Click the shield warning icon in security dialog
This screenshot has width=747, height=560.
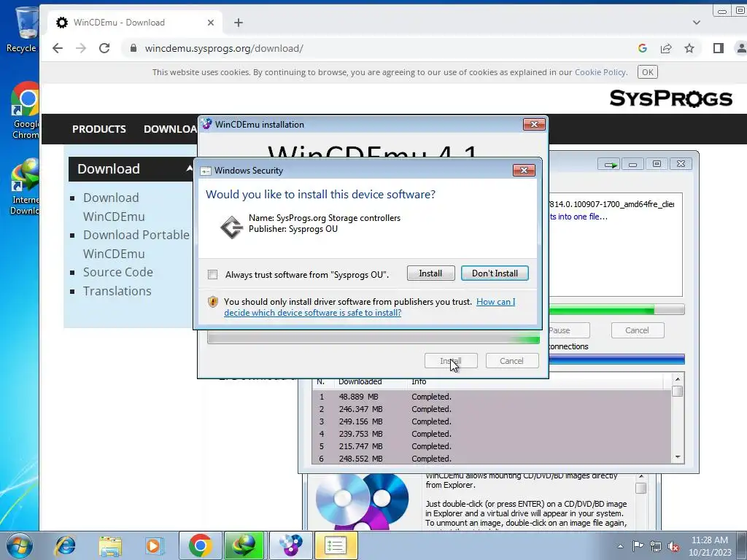(213, 302)
